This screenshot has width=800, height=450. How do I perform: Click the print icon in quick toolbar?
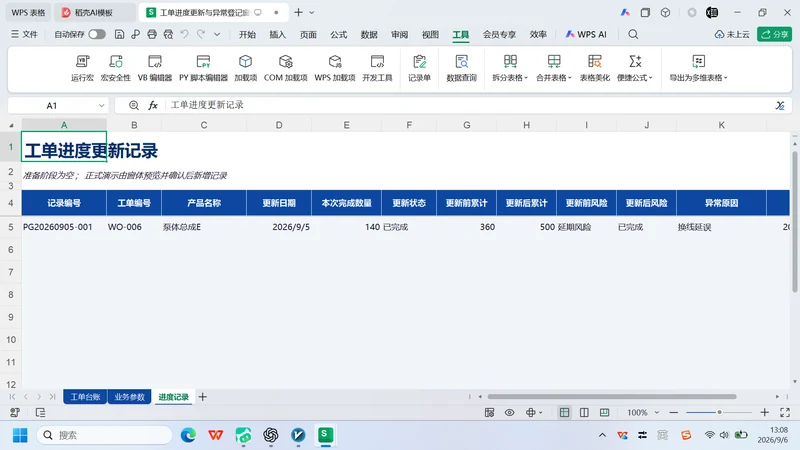click(152, 34)
